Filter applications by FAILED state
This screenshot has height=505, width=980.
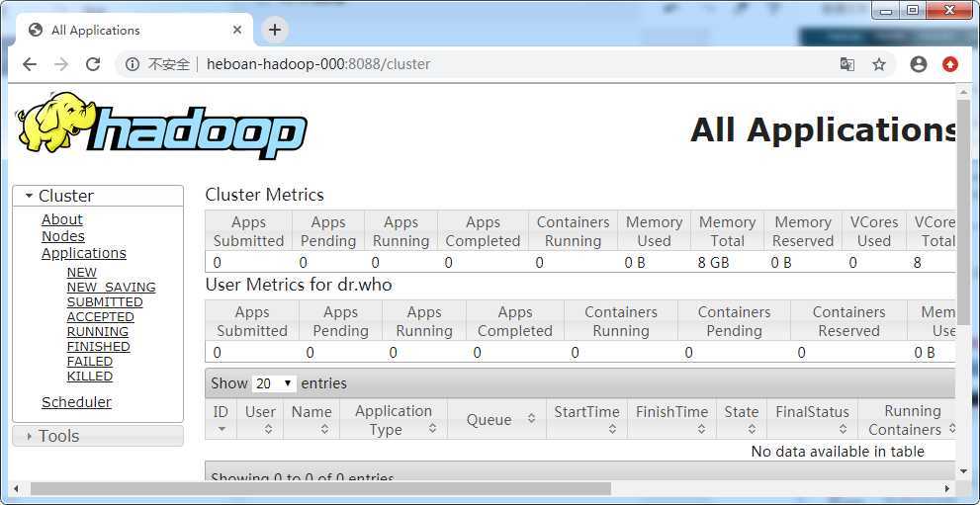pyautogui.click(x=90, y=362)
